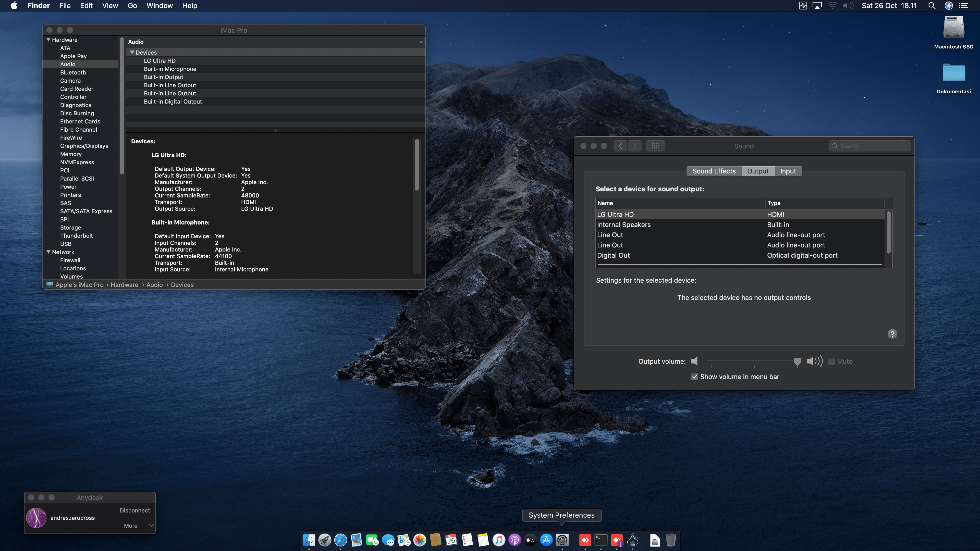Click System Preferences gear in the Dock
The height and width of the screenshot is (551, 980).
(562, 540)
